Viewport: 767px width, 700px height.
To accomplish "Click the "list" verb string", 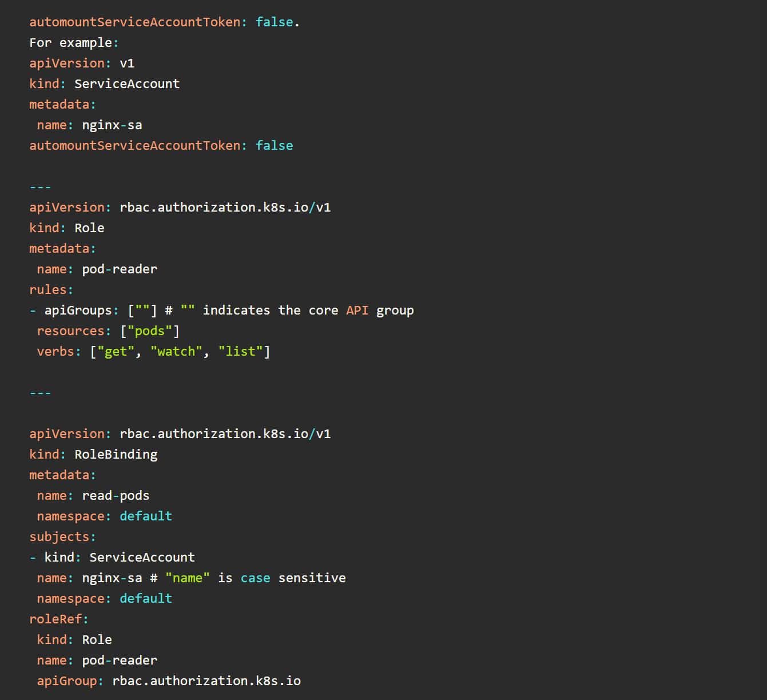I will [x=241, y=352].
